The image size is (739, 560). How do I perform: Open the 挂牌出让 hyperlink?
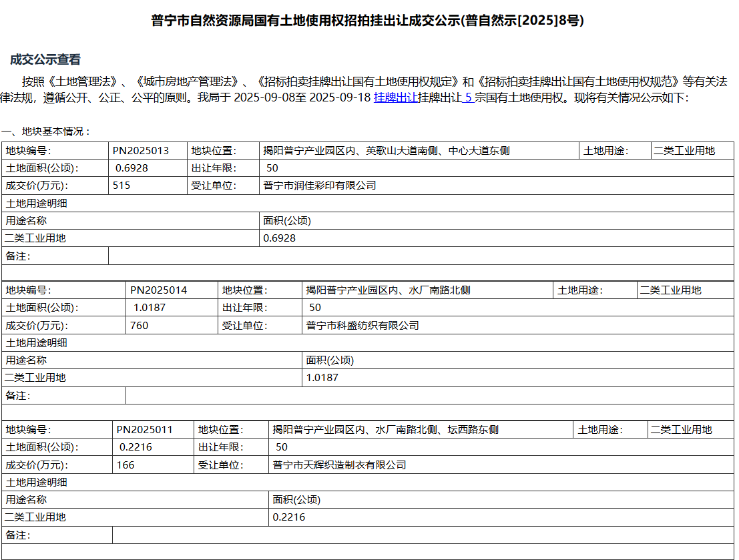point(396,97)
